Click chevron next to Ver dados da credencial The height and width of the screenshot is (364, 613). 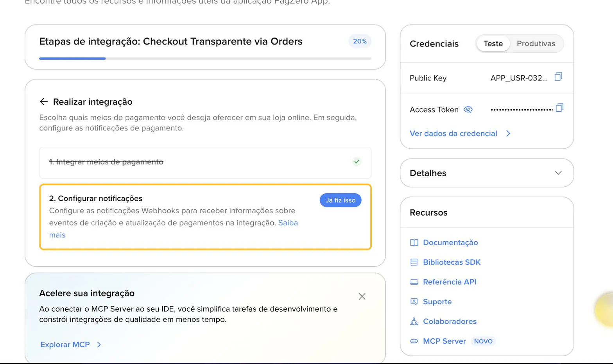[x=508, y=134]
